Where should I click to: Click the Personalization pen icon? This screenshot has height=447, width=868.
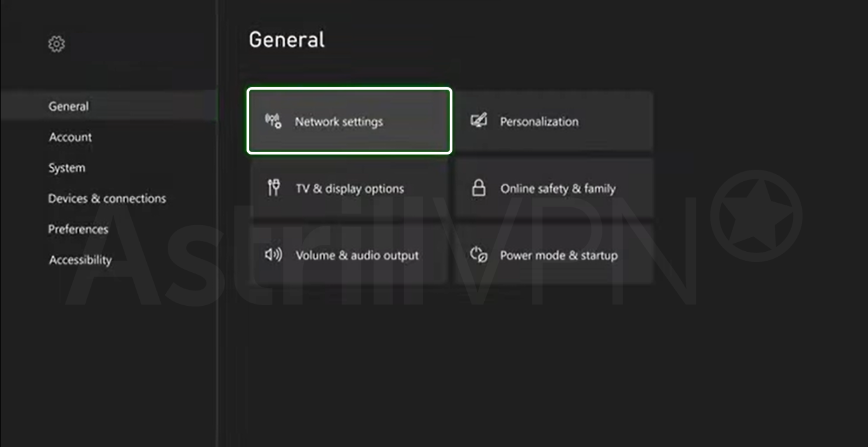478,120
